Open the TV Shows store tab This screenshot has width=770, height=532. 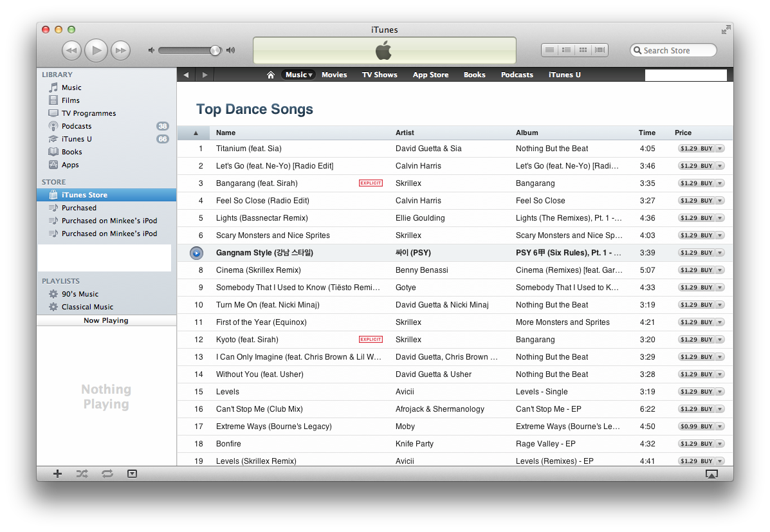pyautogui.click(x=380, y=75)
